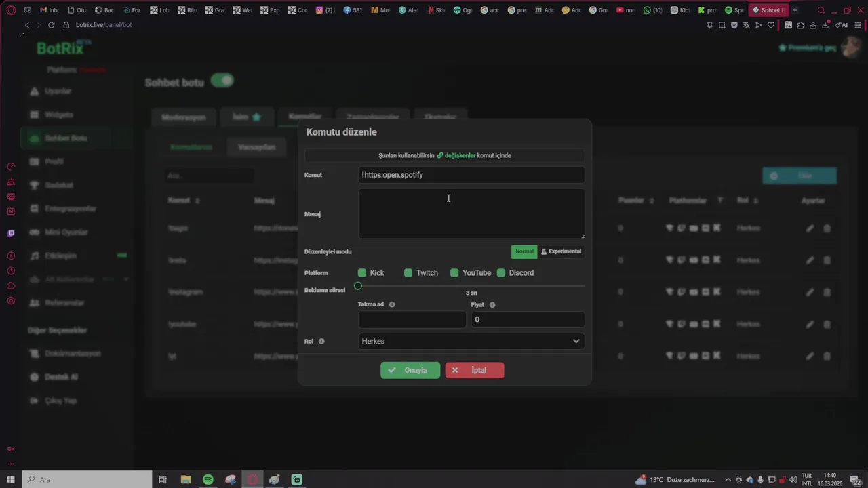Click the command search box in table
868x488 pixels.
pyautogui.click(x=209, y=176)
